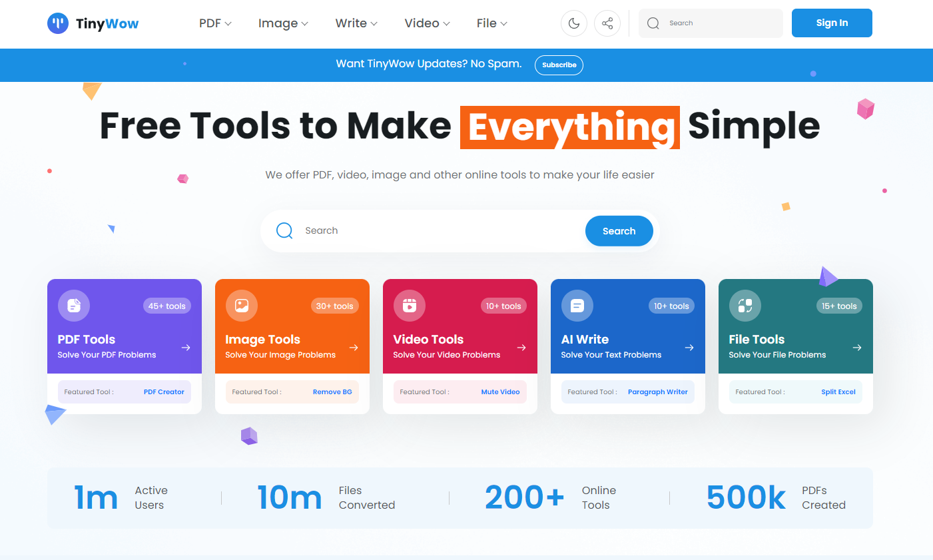
Task: Click the highlighted 'Everything' headline word
Action: 570,127
